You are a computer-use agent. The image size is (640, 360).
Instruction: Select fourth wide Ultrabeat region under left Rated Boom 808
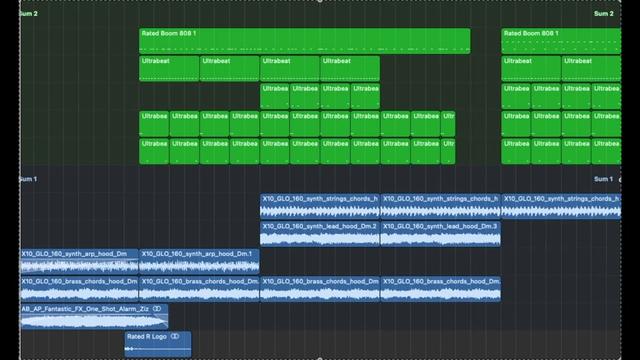tap(350, 69)
